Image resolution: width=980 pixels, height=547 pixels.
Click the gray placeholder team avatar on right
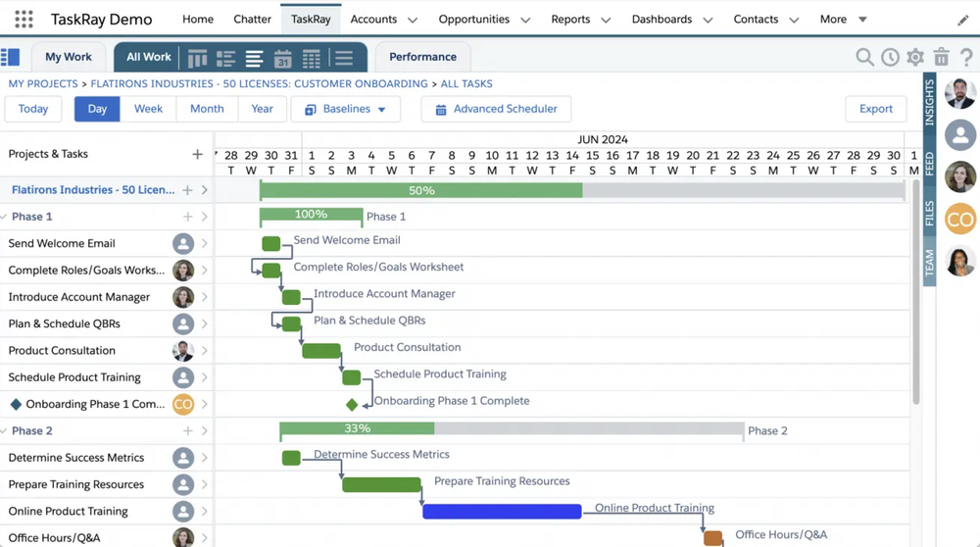coord(960,135)
